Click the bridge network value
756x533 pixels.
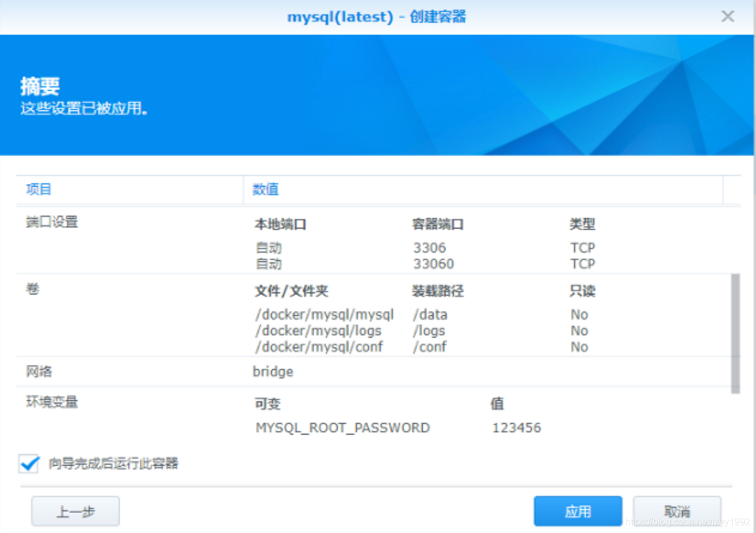coord(273,372)
